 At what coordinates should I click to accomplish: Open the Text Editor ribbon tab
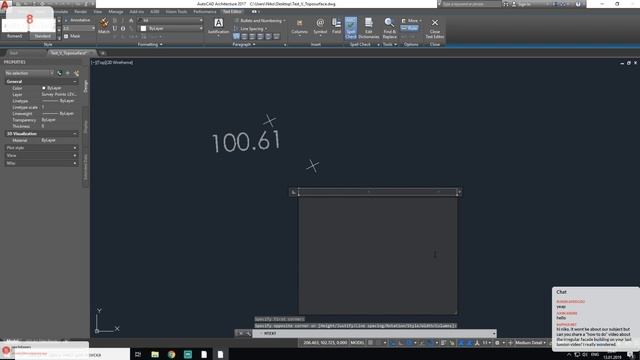pyautogui.click(x=232, y=11)
